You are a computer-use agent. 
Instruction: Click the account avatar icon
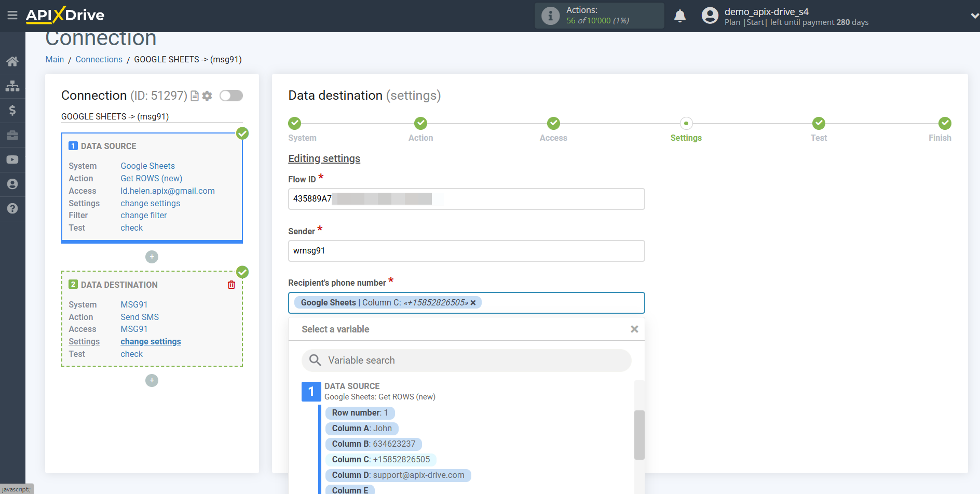[710, 16]
